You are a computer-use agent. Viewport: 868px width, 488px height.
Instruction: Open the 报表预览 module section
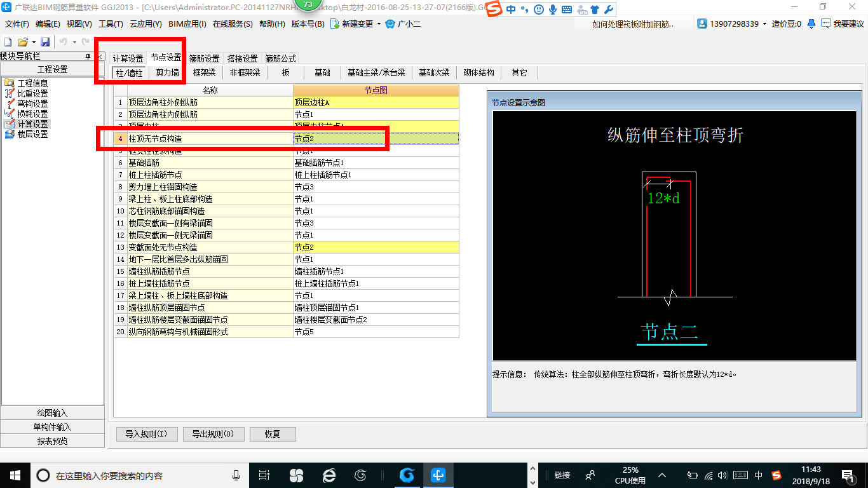click(52, 441)
